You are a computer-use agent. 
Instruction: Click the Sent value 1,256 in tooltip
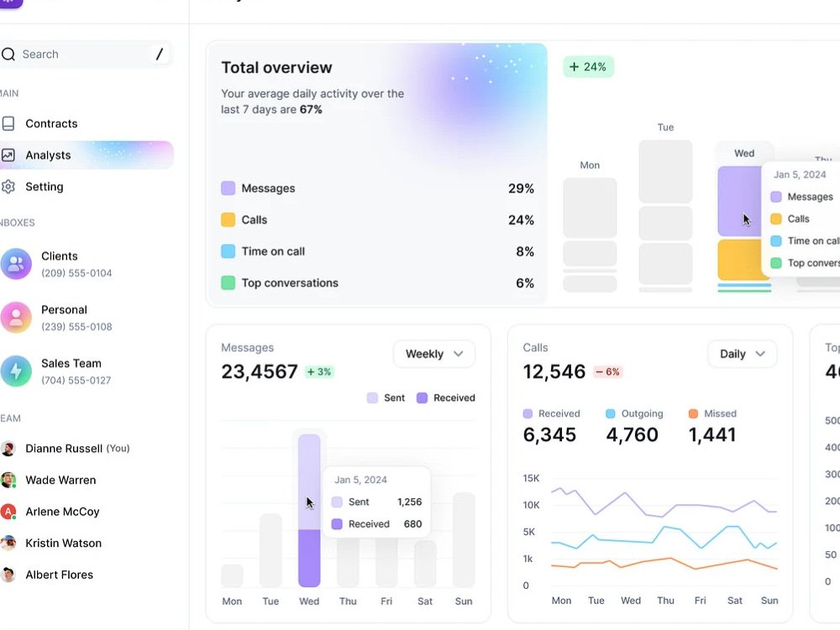click(x=410, y=502)
